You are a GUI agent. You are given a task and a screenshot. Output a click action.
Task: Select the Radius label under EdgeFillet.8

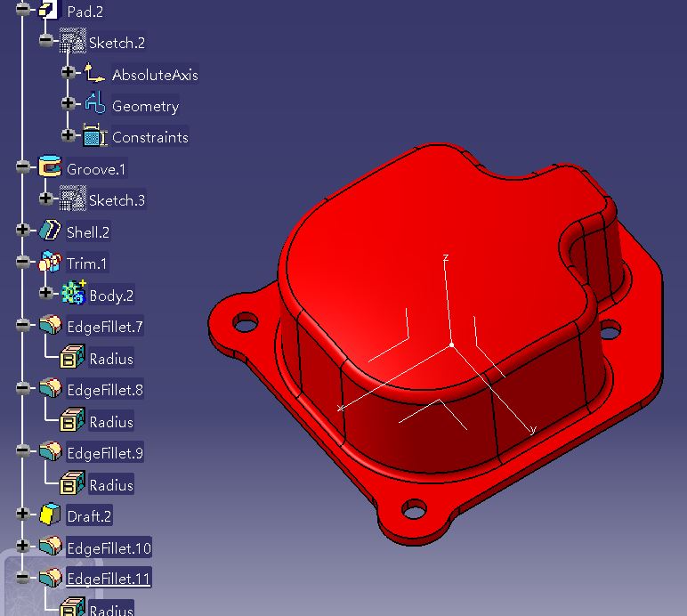[111, 422]
